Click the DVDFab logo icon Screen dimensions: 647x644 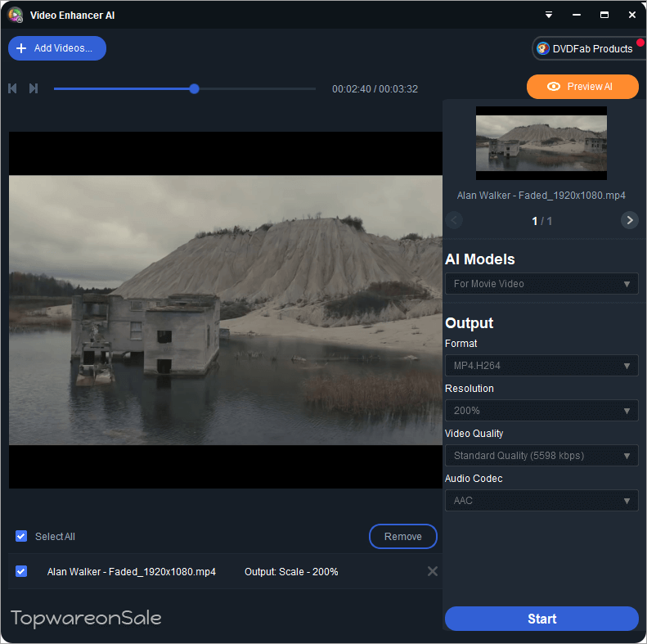(542, 49)
